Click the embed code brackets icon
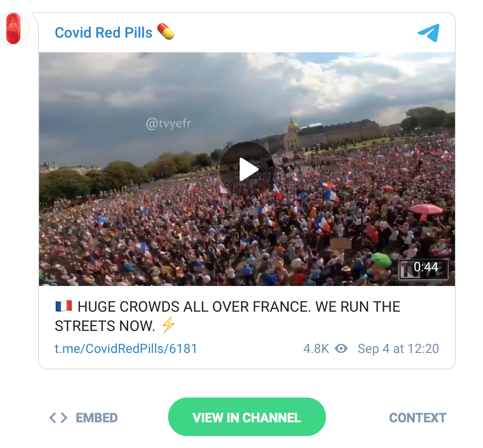Screen dimensions: 483x448 point(58,418)
